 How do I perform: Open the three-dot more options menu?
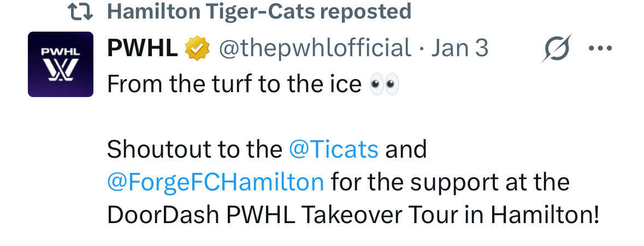600,49
